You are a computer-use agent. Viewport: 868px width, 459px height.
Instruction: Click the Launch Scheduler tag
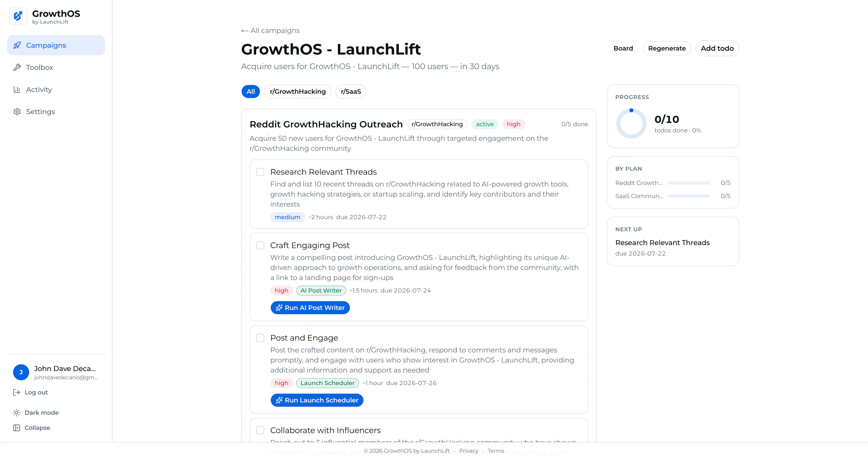(x=327, y=383)
